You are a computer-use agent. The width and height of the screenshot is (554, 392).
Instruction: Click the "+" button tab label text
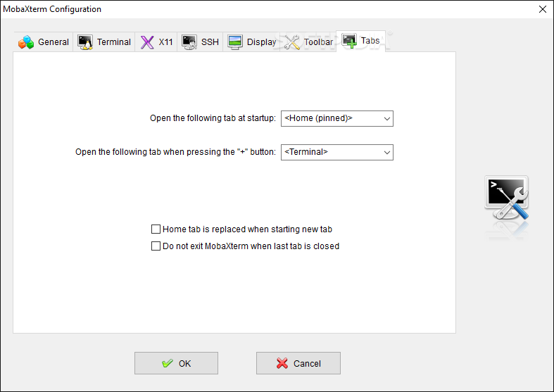(175, 152)
